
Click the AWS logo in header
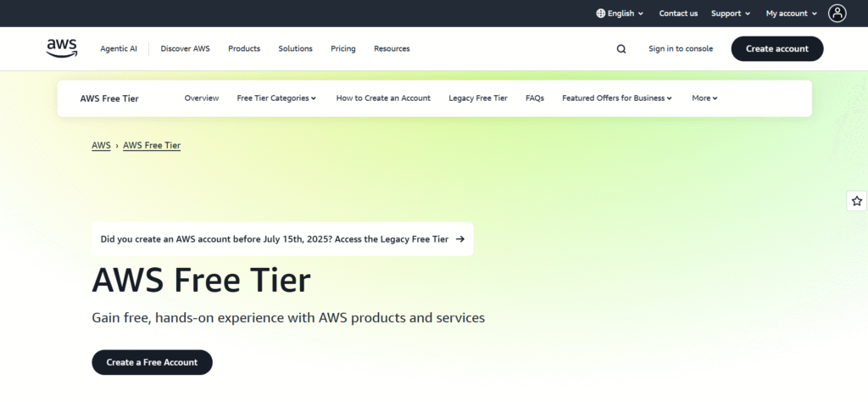coord(61,48)
